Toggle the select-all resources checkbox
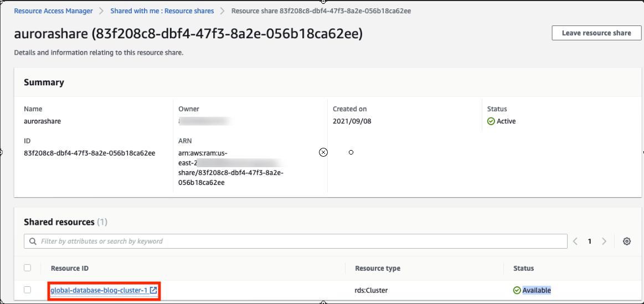The image size is (644, 304). coord(28,268)
